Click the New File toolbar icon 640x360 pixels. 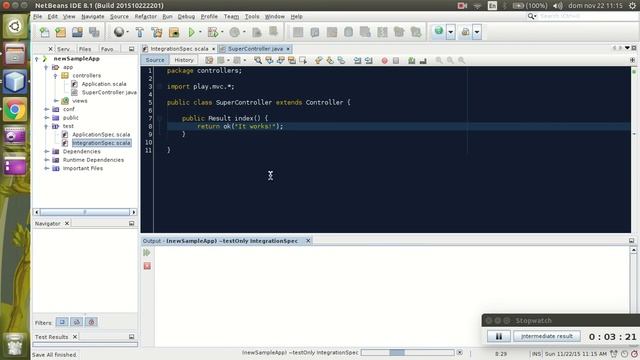tap(44, 32)
